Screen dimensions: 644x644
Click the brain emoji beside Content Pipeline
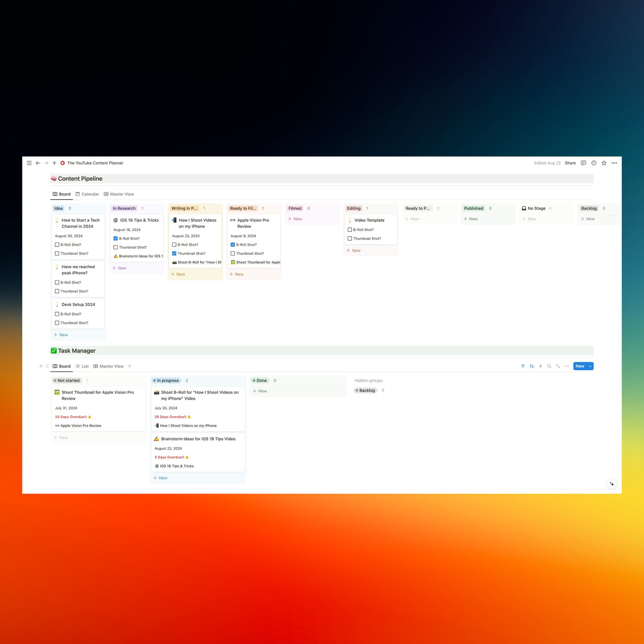(54, 179)
